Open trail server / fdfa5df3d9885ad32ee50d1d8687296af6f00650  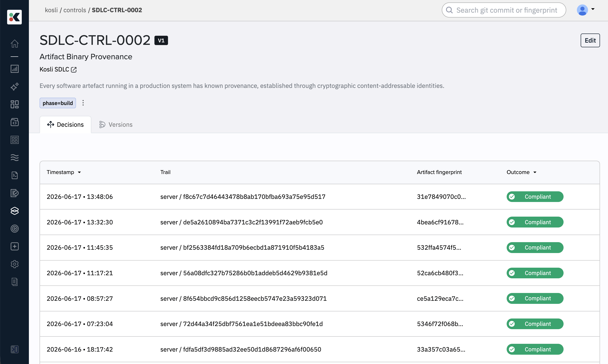241,349
